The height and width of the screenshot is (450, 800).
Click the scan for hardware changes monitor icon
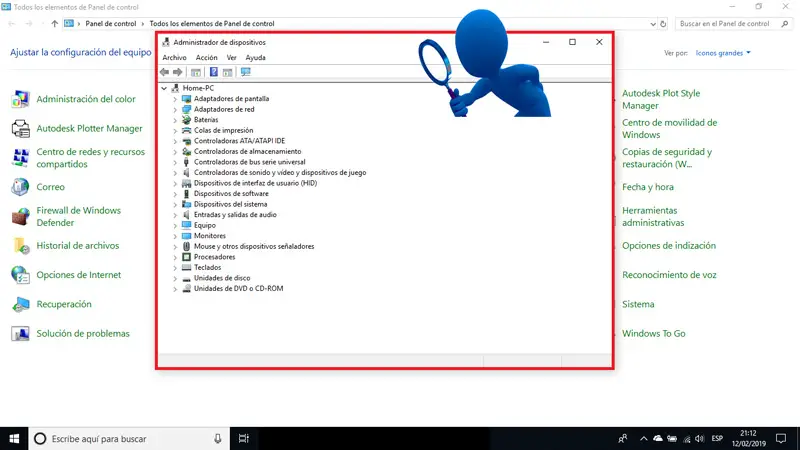tap(245, 72)
